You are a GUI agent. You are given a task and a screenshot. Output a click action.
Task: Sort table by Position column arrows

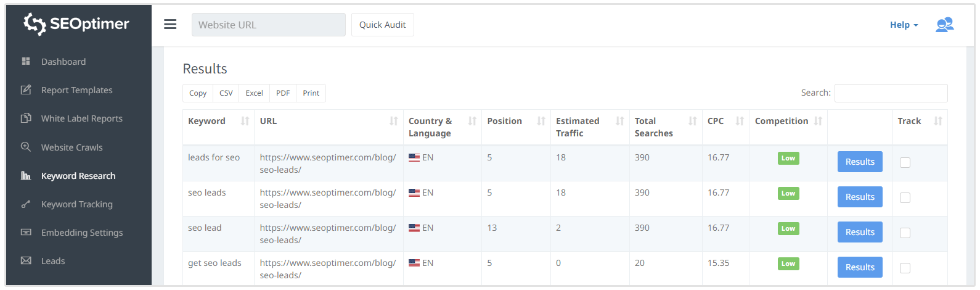tap(541, 121)
